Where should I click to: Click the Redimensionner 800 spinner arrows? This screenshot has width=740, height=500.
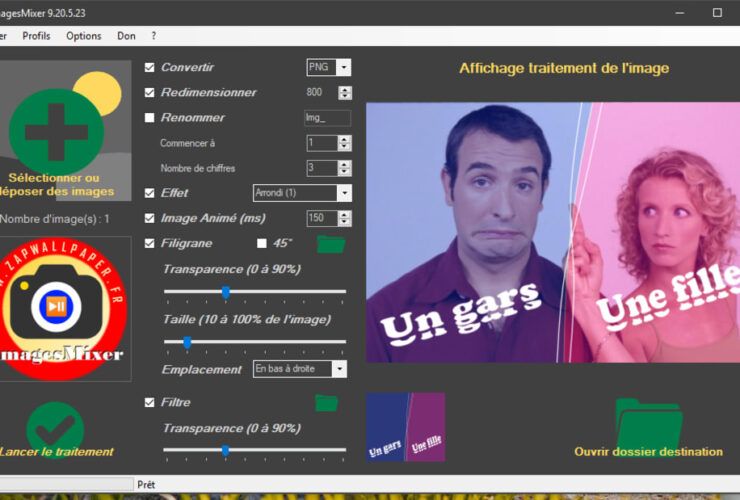coord(345,93)
